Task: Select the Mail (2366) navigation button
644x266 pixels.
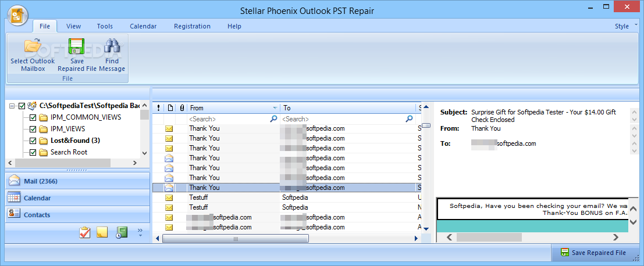Action: coord(77,181)
